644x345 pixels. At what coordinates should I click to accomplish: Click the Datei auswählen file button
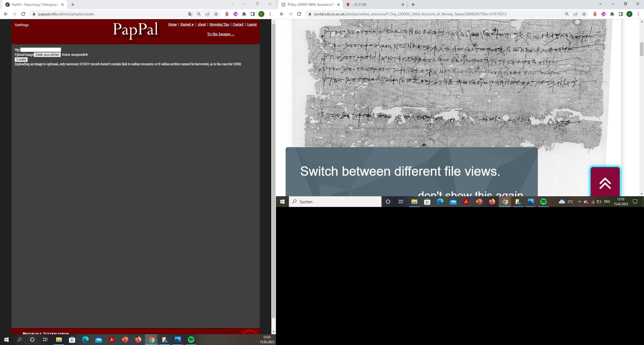click(47, 55)
